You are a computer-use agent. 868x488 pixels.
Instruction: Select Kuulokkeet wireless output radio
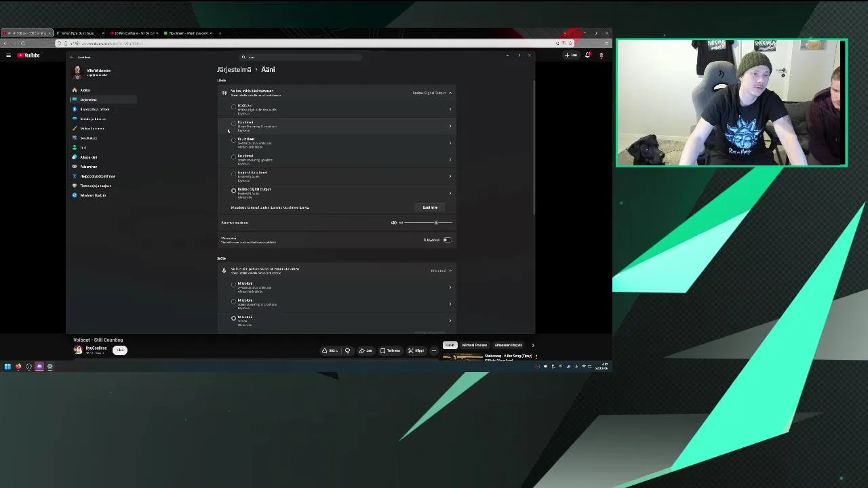point(234,140)
